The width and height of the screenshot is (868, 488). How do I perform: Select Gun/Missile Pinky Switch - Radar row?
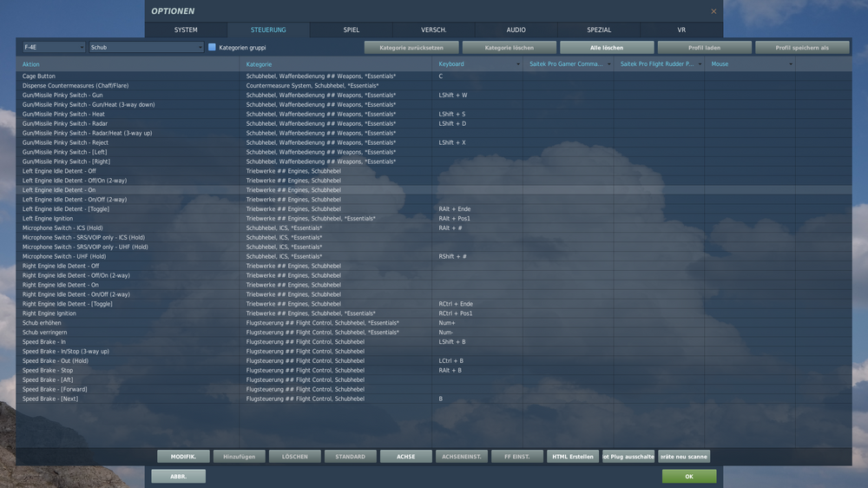click(x=433, y=123)
